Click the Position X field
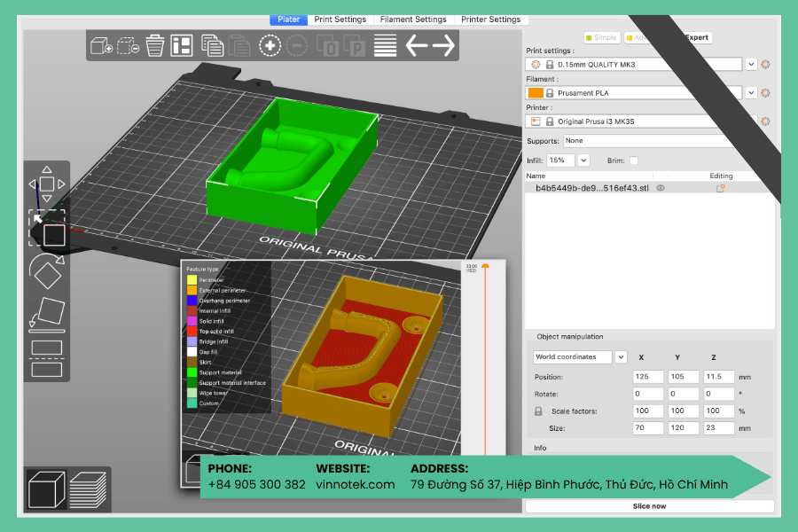The height and width of the screenshot is (532, 798). point(648,377)
